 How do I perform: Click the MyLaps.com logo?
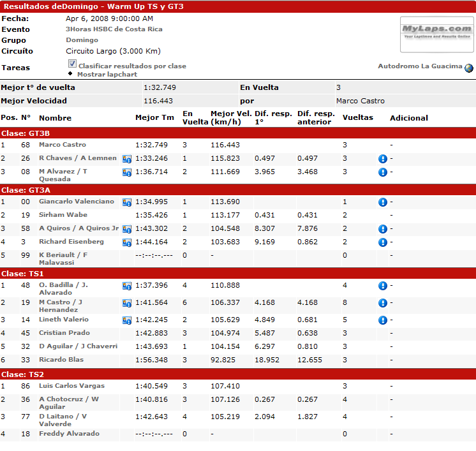pyautogui.click(x=437, y=34)
